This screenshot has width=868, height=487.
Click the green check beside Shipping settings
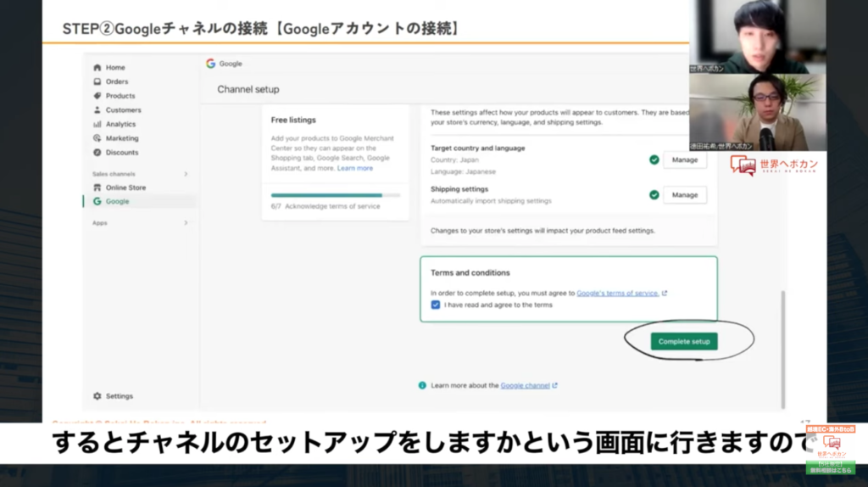coord(654,195)
